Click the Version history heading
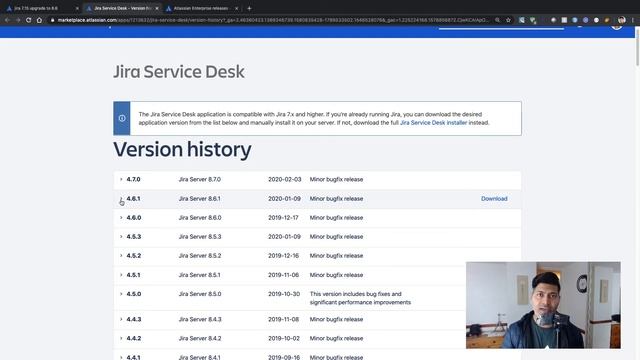Viewport: 640px width, 360px height. [182, 149]
